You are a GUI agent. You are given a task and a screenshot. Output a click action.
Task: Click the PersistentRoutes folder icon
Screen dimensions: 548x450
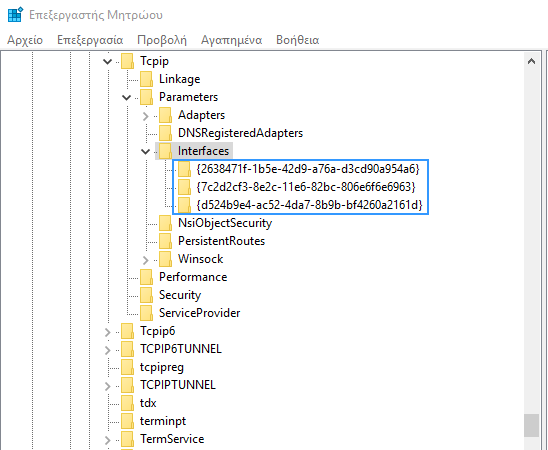click(165, 241)
